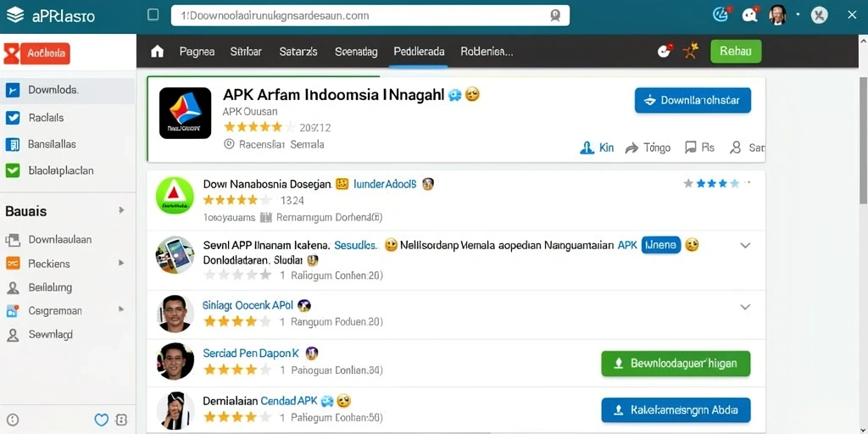
Task: Click the heart icon at the sidebar bottom
Action: (102, 420)
